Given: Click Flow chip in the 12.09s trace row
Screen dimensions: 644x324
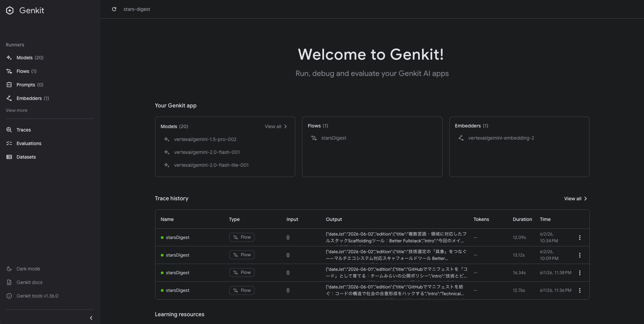Looking at the screenshot, I should (242, 237).
